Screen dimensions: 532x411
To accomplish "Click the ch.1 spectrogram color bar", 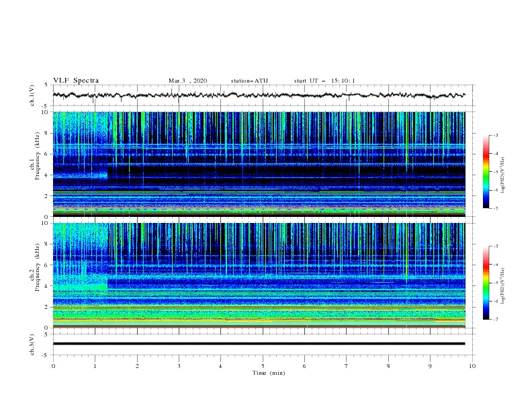I will click(486, 172).
